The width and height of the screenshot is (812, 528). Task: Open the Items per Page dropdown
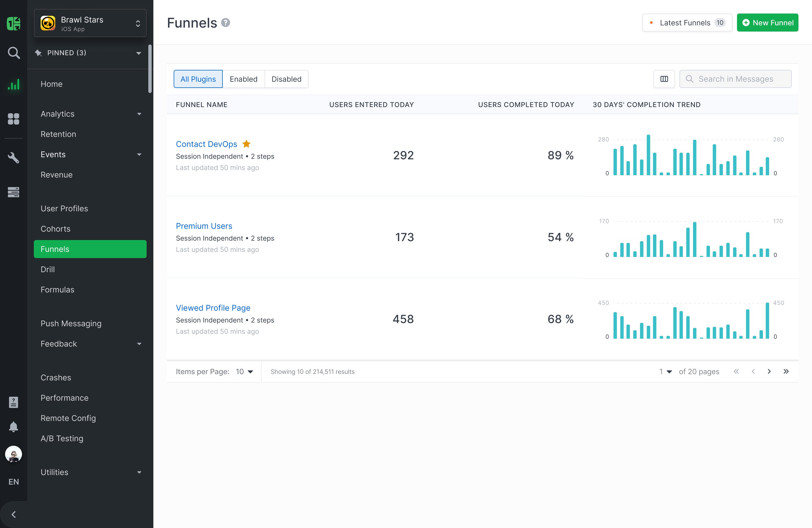(244, 372)
